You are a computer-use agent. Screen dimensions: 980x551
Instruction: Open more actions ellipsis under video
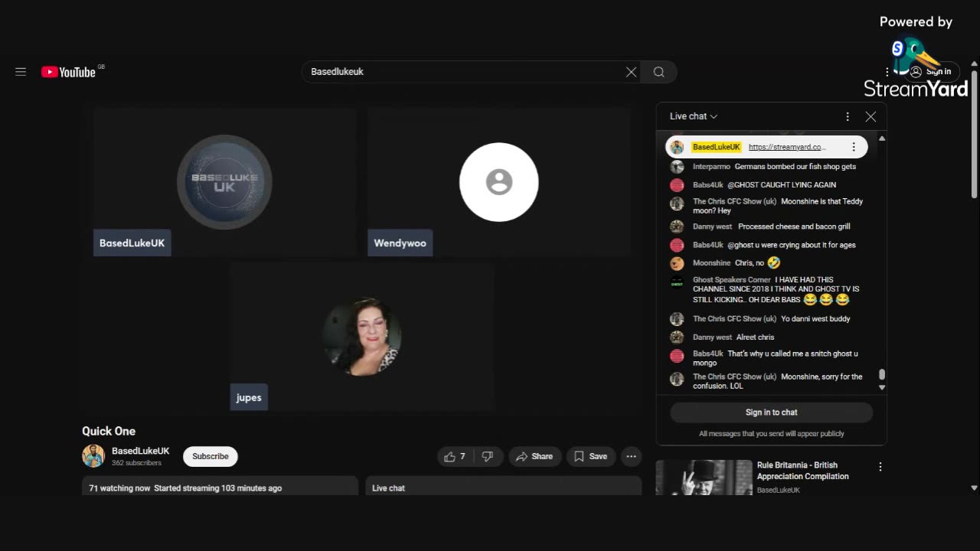(631, 457)
